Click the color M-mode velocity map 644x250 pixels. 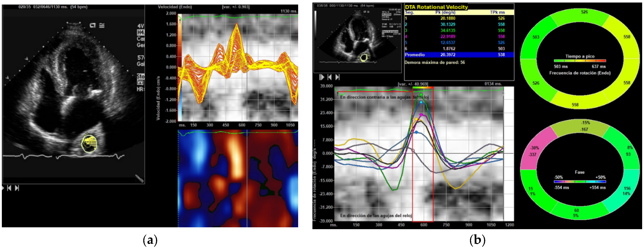238,178
